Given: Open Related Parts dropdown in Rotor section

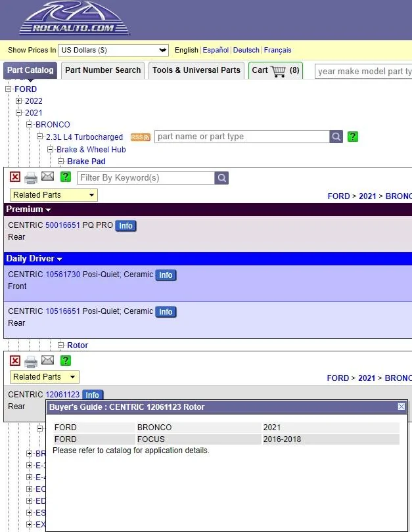Looking at the screenshot, I should (45, 377).
